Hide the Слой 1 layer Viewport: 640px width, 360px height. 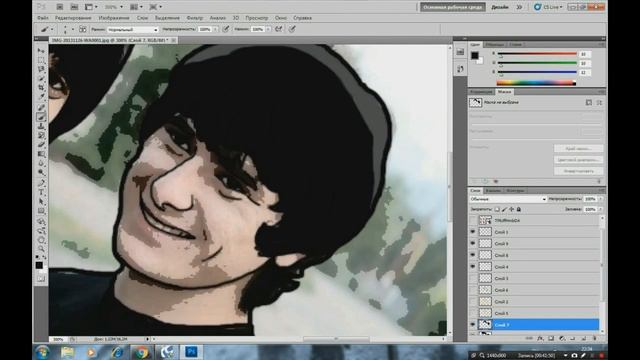[473, 232]
